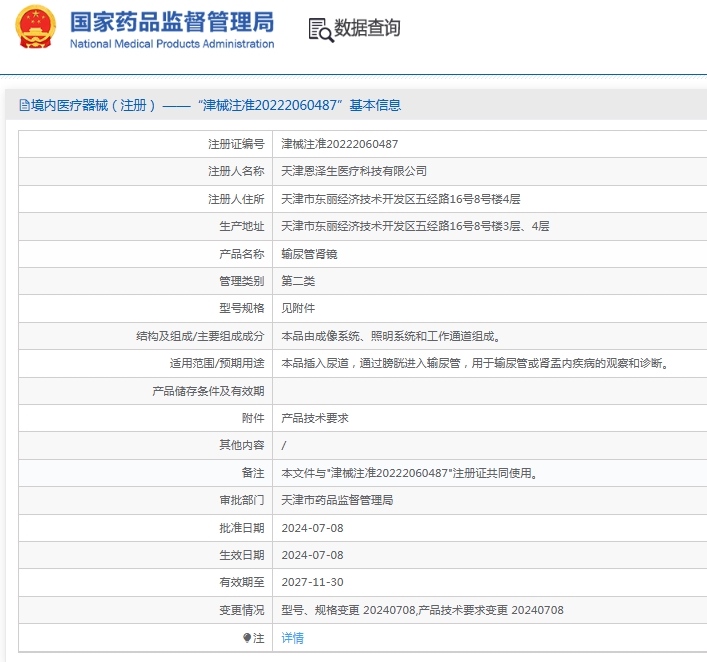Click expiry date 2027-11-30
The width and height of the screenshot is (707, 662).
[312, 582]
